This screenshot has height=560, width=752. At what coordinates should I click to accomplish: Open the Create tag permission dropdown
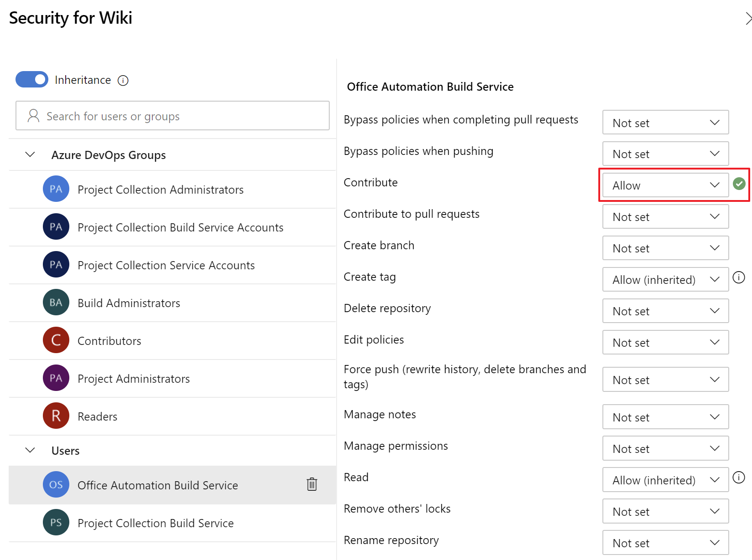[665, 279]
